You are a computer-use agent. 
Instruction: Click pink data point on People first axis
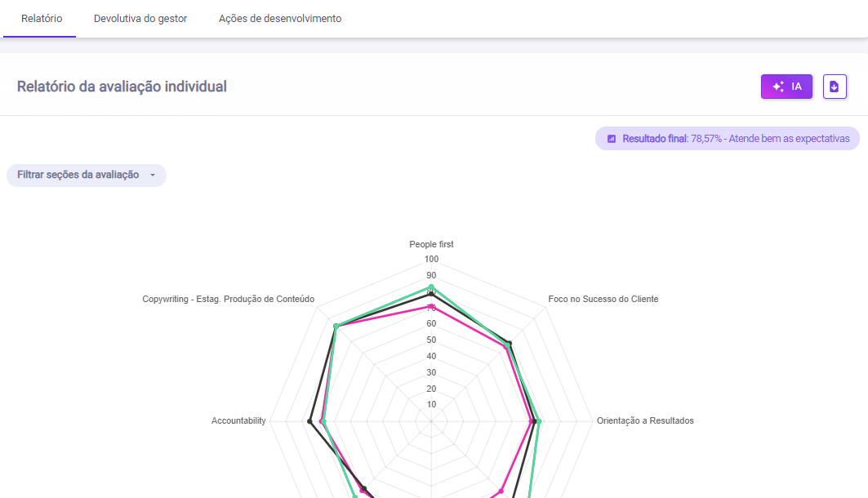coord(431,306)
